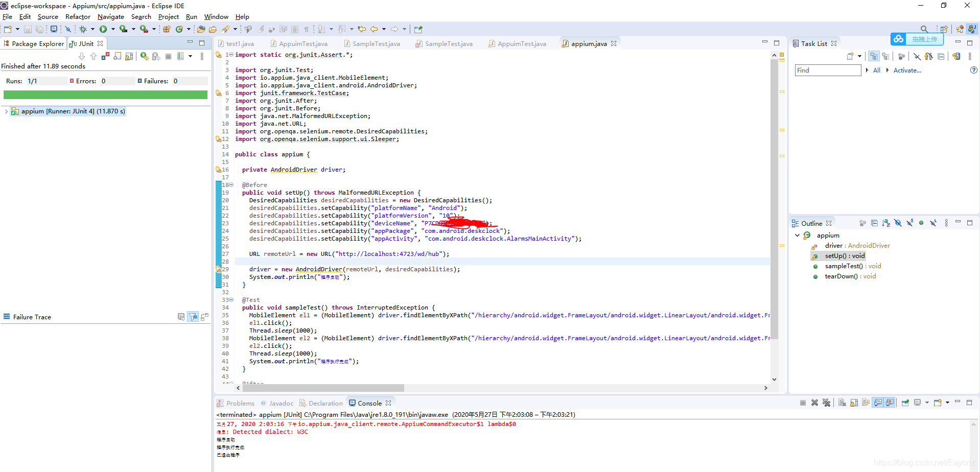Toggle Hide Completed Tasks in Task List
The height and width of the screenshot is (472, 980).
coord(917,56)
